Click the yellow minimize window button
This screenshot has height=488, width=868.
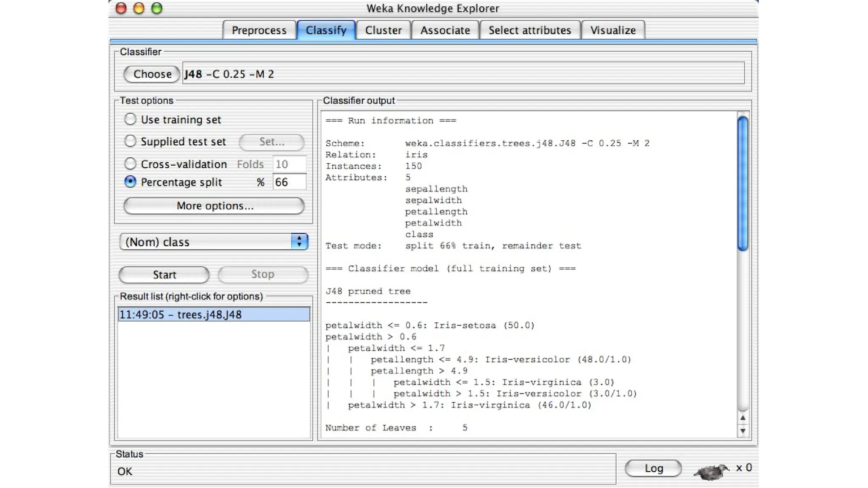pyautogui.click(x=139, y=8)
